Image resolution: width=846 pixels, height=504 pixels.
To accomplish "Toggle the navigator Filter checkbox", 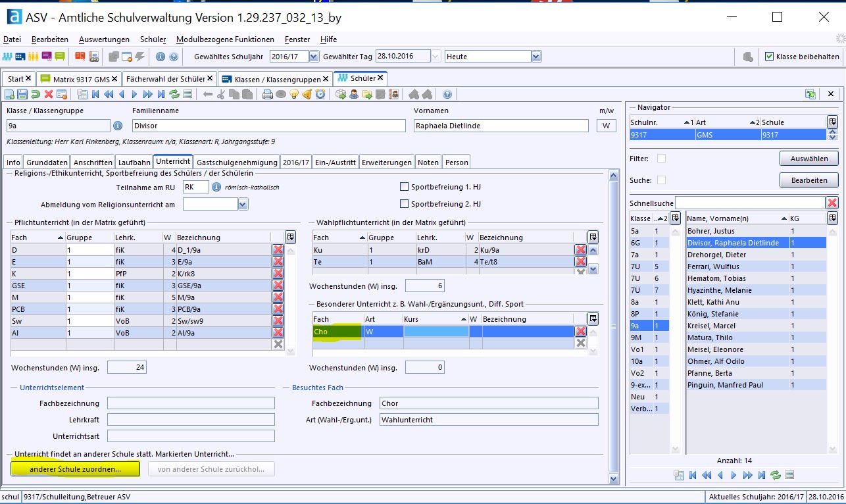I will (x=661, y=159).
